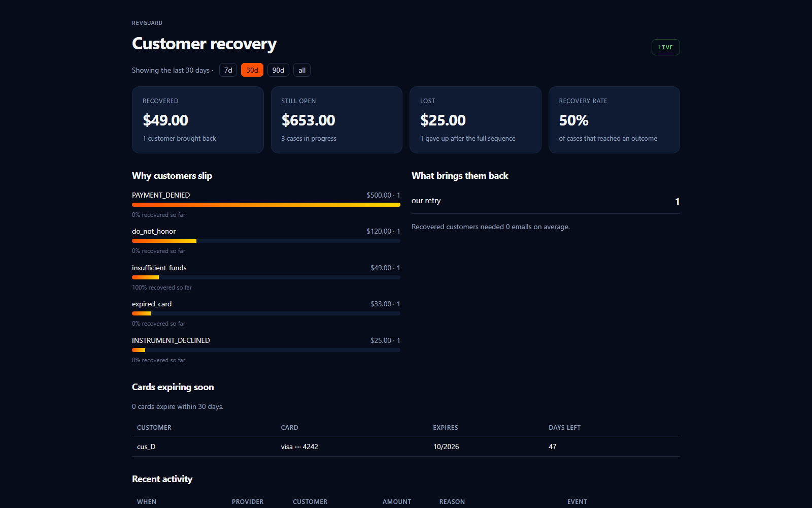Click the Recovery Rate 50% card
This screenshot has width=812, height=508.
pos(614,120)
